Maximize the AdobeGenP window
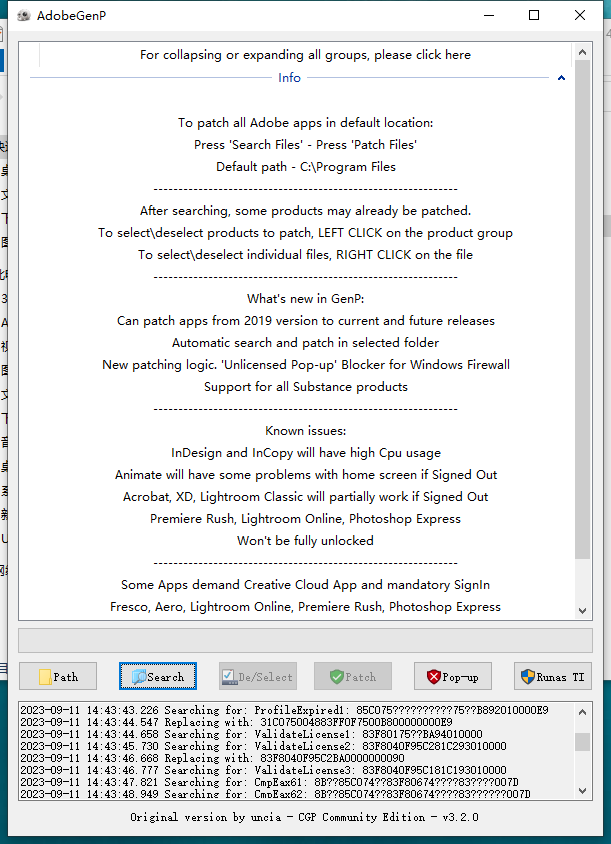The width and height of the screenshot is (611, 844). 534,15
